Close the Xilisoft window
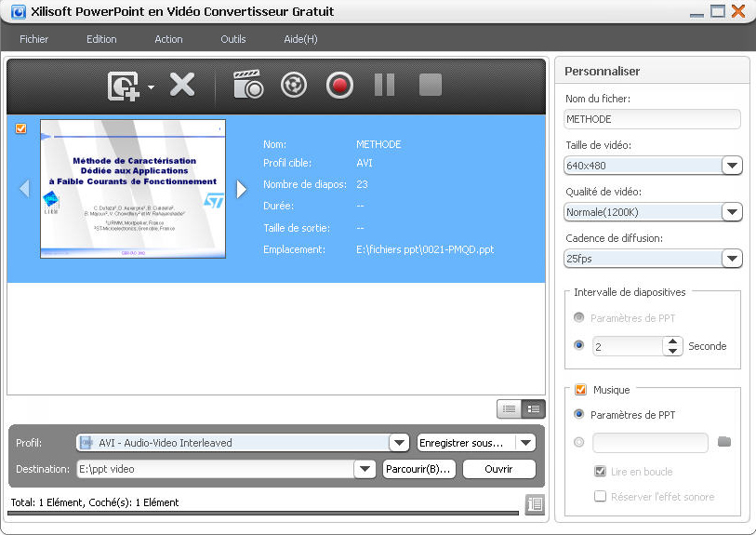 738,10
